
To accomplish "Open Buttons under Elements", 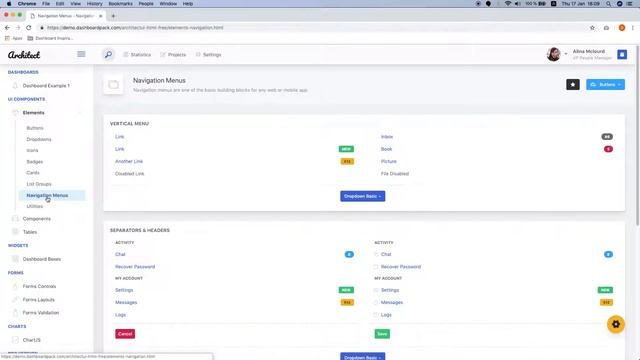I will pyautogui.click(x=35, y=128).
